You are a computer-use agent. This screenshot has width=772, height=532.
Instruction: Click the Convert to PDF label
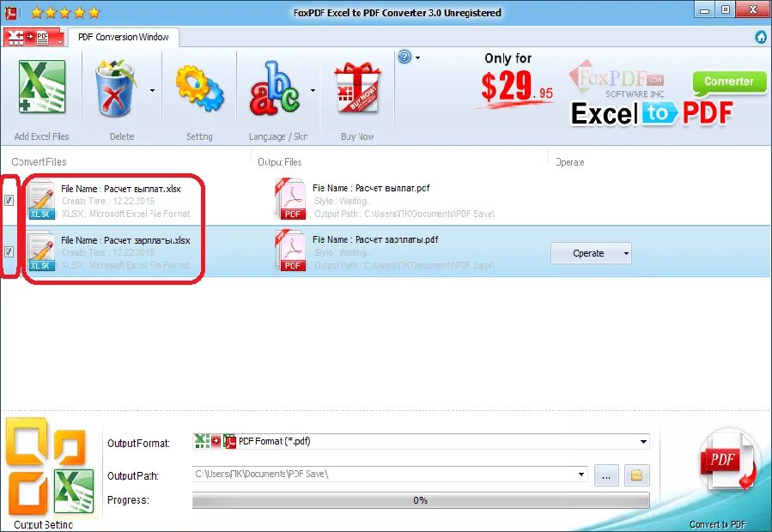coord(717,524)
